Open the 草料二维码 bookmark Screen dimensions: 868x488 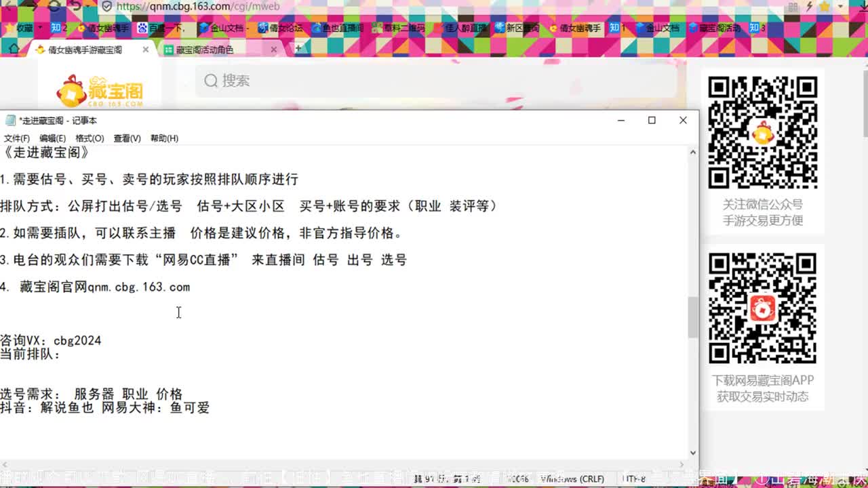pos(399,28)
